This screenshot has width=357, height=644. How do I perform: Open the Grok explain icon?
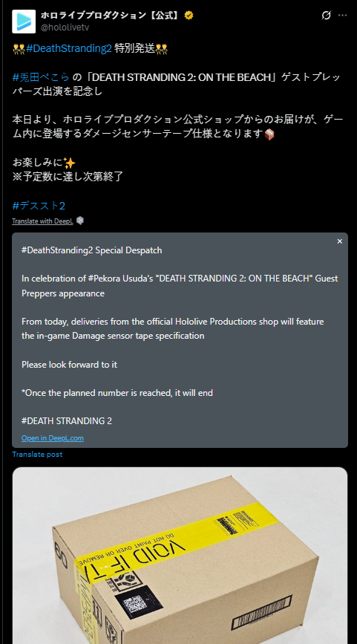pos(327,16)
